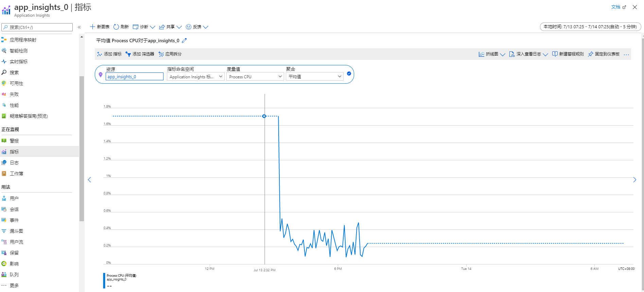Click the data point marker on chart
This screenshot has height=292, width=644.
point(264,116)
